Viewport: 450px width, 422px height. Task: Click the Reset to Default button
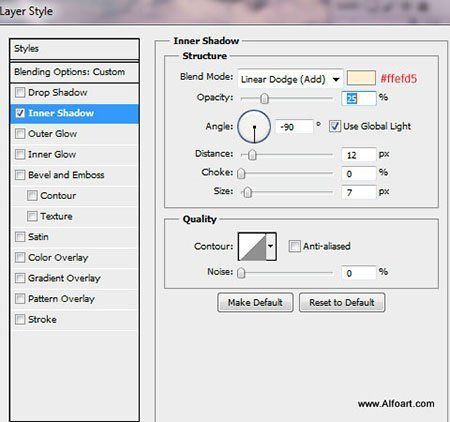point(342,302)
